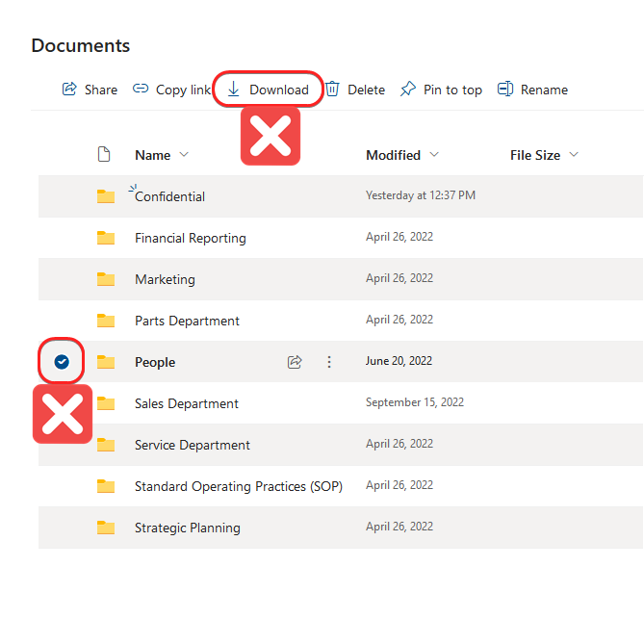Click the Share icon in toolbar
Viewport: 644px width, 644px height.
69,90
